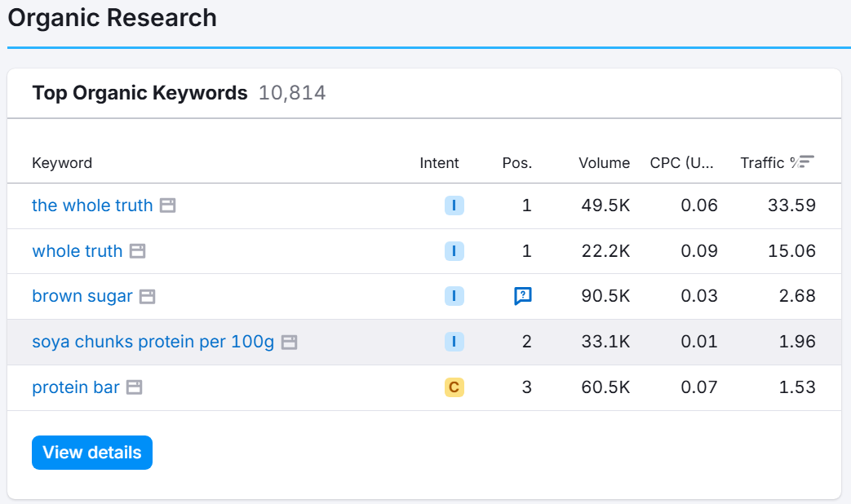Click the 10,814 keyword count
Screen dimensions: 851x504
(x=292, y=93)
